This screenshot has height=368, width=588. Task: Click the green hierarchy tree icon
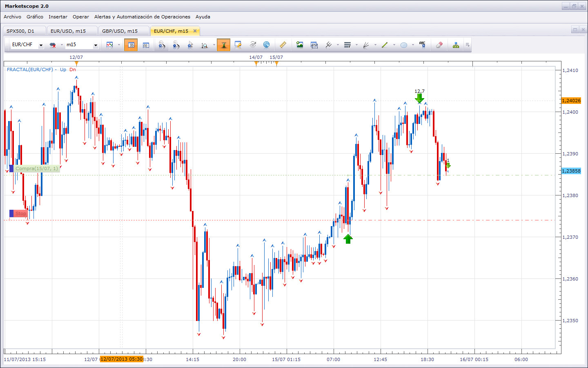click(x=456, y=45)
